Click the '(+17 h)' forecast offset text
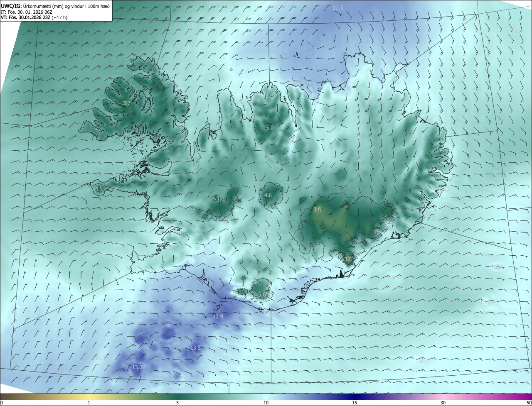 pos(60,18)
